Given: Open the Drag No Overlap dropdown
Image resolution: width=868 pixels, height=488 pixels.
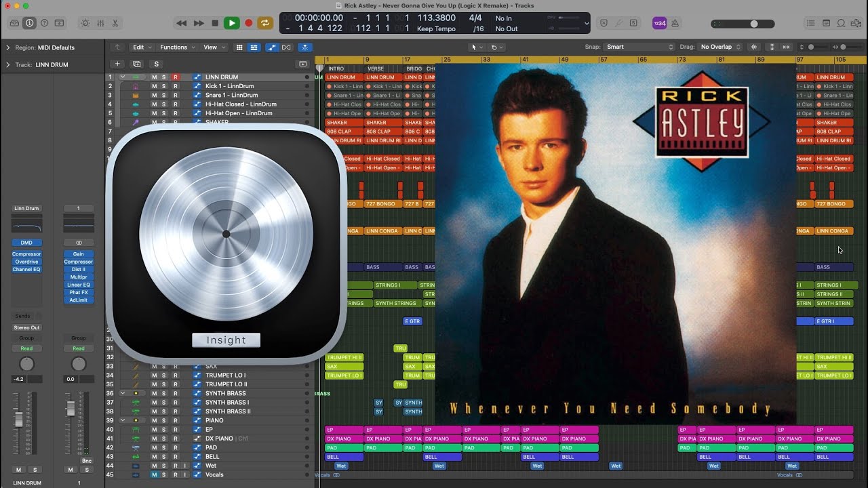Looking at the screenshot, I should click(x=720, y=47).
